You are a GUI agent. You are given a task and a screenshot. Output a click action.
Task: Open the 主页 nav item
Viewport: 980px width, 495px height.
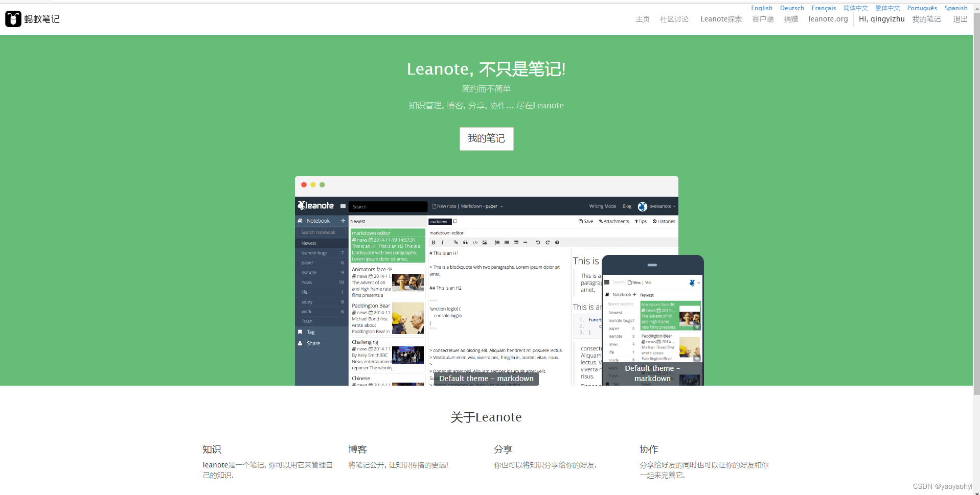(x=642, y=19)
